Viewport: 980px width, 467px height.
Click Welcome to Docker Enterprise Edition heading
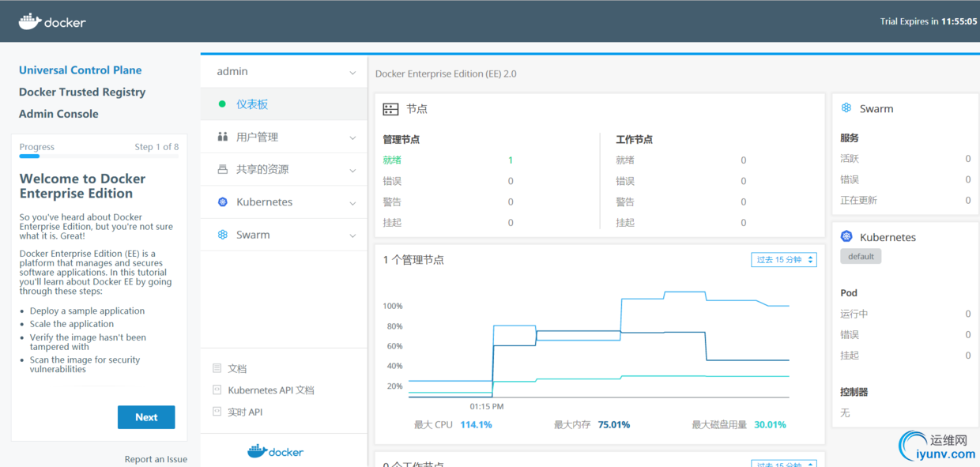[83, 186]
